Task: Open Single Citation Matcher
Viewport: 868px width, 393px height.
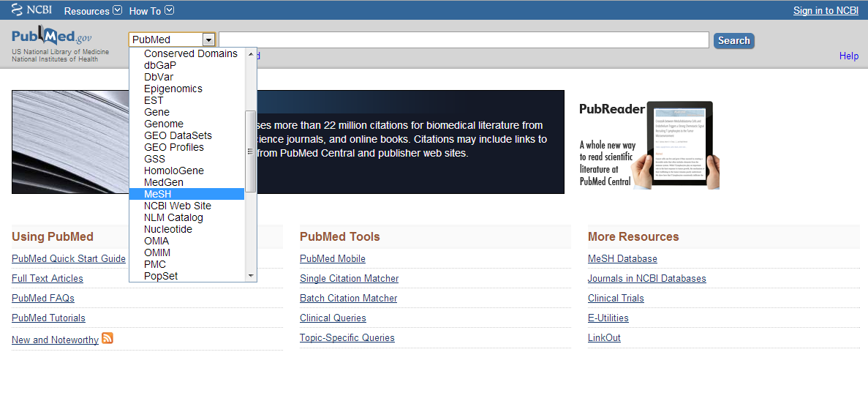Action: click(x=350, y=278)
